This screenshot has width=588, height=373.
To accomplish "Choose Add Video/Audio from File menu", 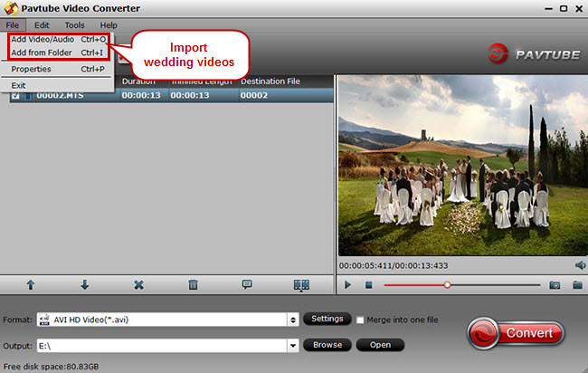I will coord(59,40).
